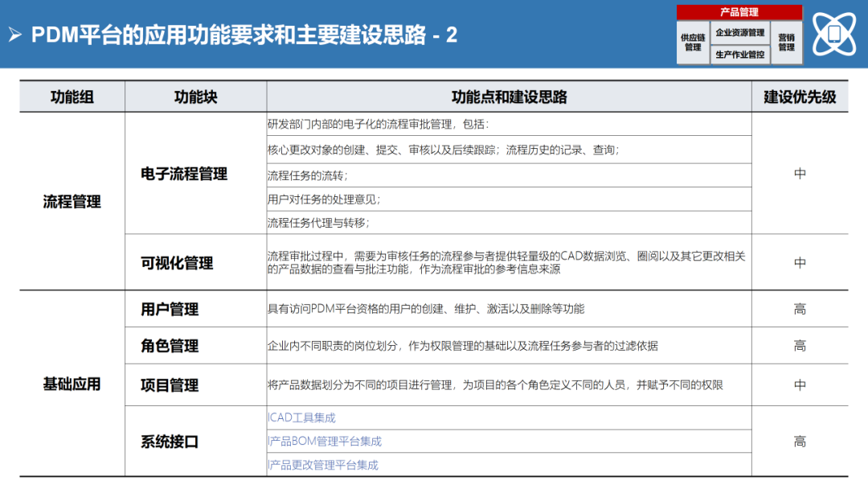Viewport: 868px width, 489px height.
Task: Click the 功能组 column header
Action: [72, 97]
